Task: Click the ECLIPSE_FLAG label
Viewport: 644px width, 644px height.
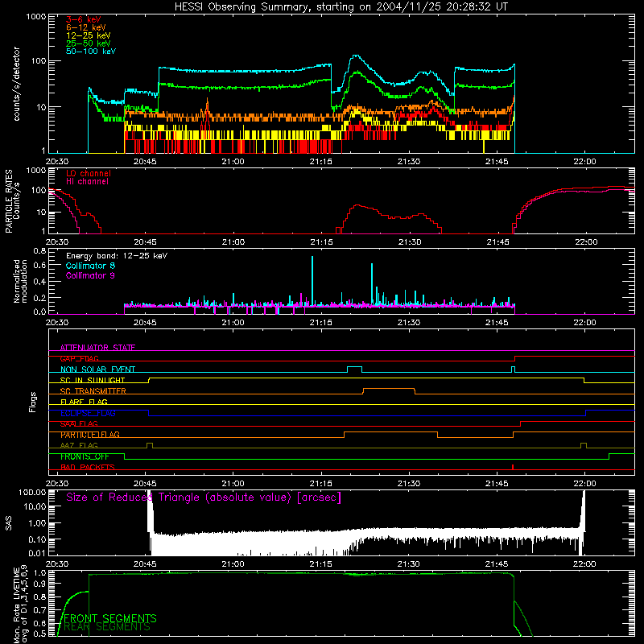Action: pos(88,413)
